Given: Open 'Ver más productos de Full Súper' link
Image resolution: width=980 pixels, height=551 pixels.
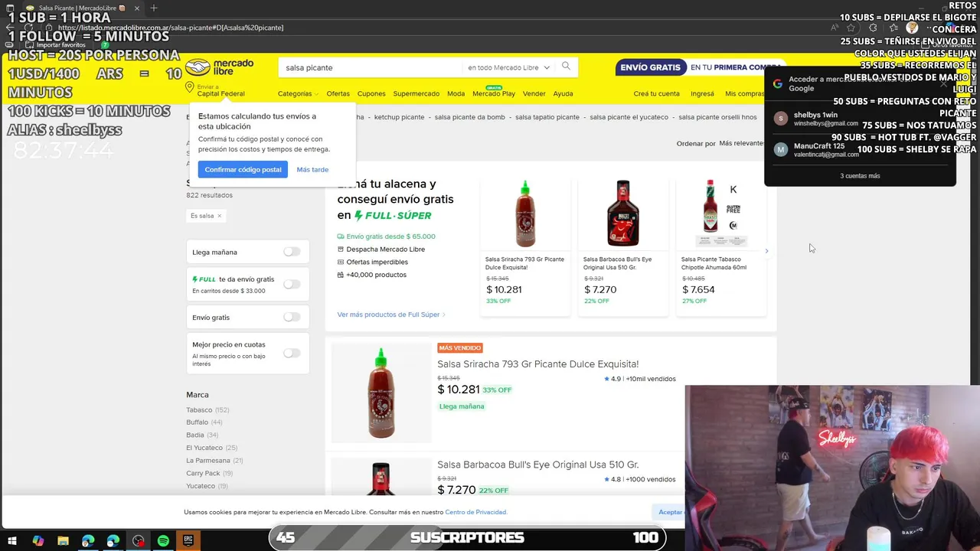Looking at the screenshot, I should [x=390, y=315].
